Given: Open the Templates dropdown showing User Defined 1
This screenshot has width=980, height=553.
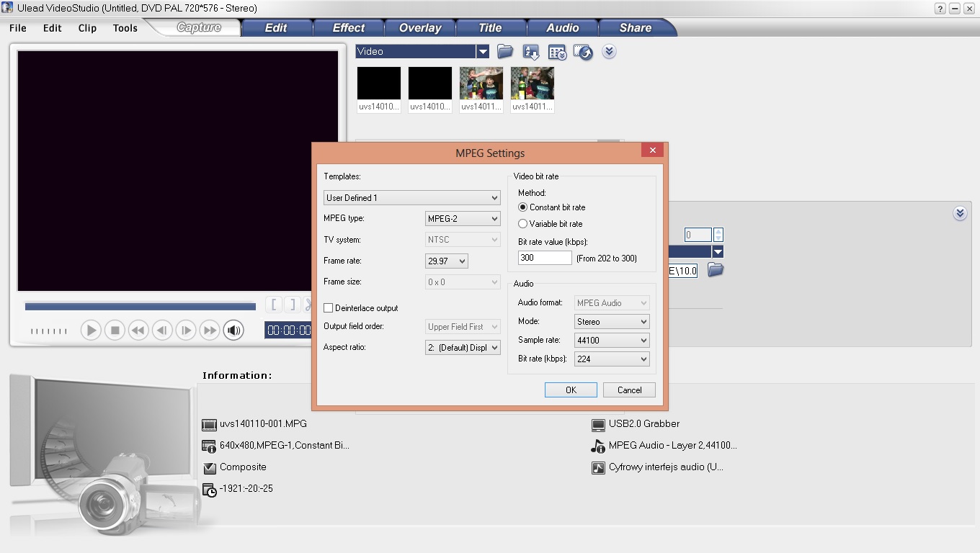Looking at the screenshot, I should pyautogui.click(x=411, y=198).
